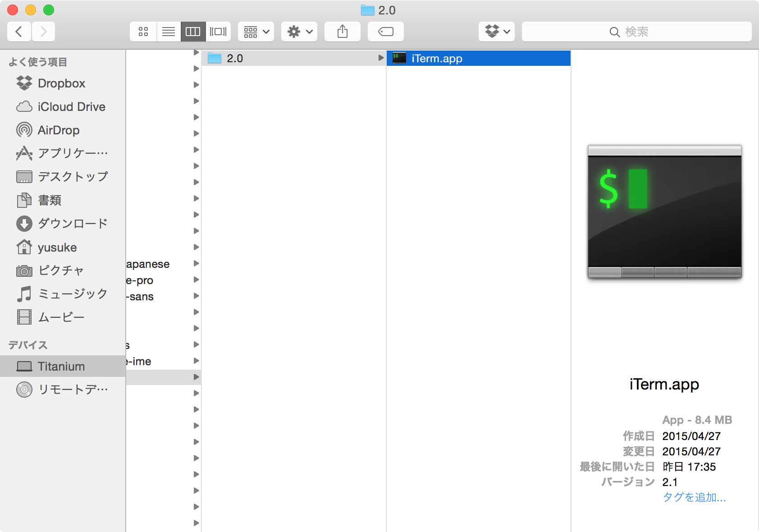The width and height of the screenshot is (759, 532).
Task: Switch to Cover Flow view
Action: click(218, 32)
